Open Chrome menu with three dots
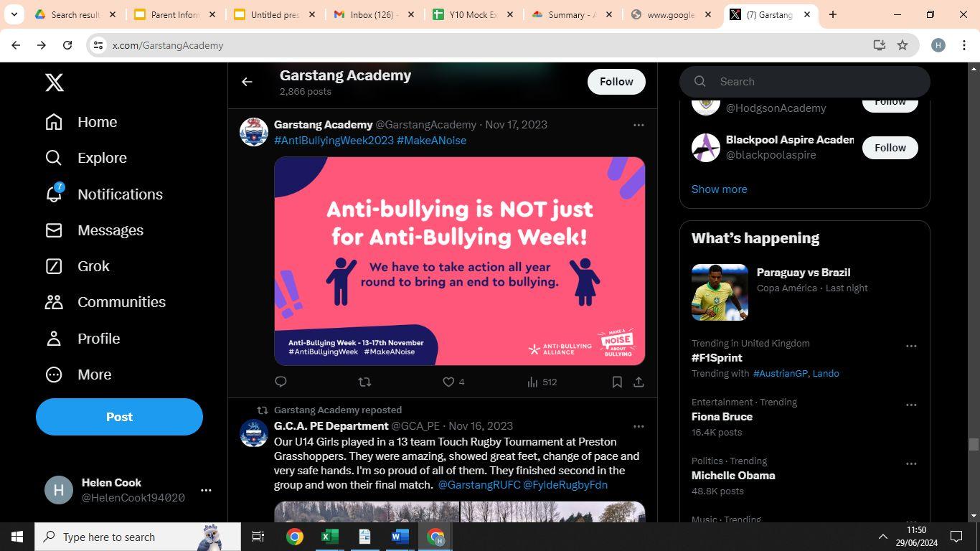Viewport: 980px width, 551px height. [963, 45]
